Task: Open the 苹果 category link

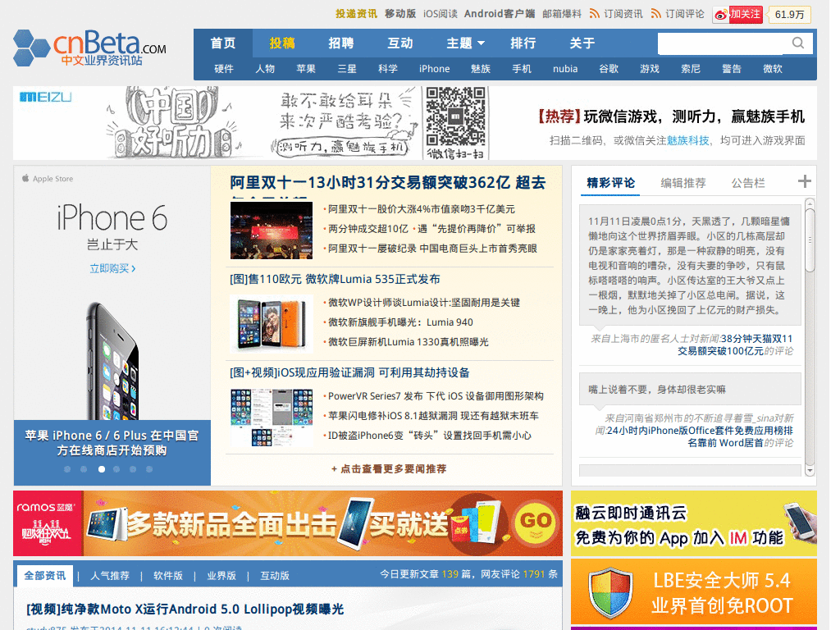Action: point(306,69)
